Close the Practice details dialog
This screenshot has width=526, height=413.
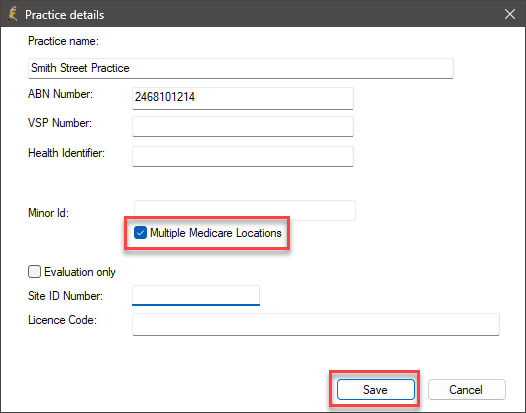point(510,14)
